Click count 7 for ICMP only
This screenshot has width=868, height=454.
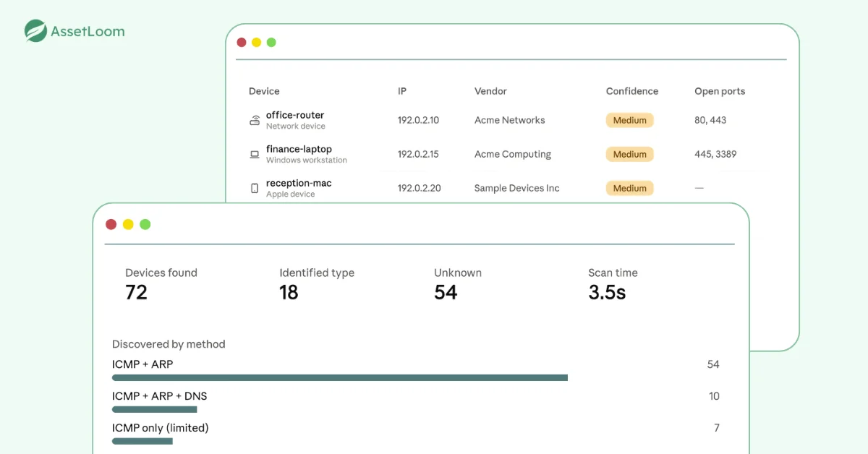[x=717, y=428]
